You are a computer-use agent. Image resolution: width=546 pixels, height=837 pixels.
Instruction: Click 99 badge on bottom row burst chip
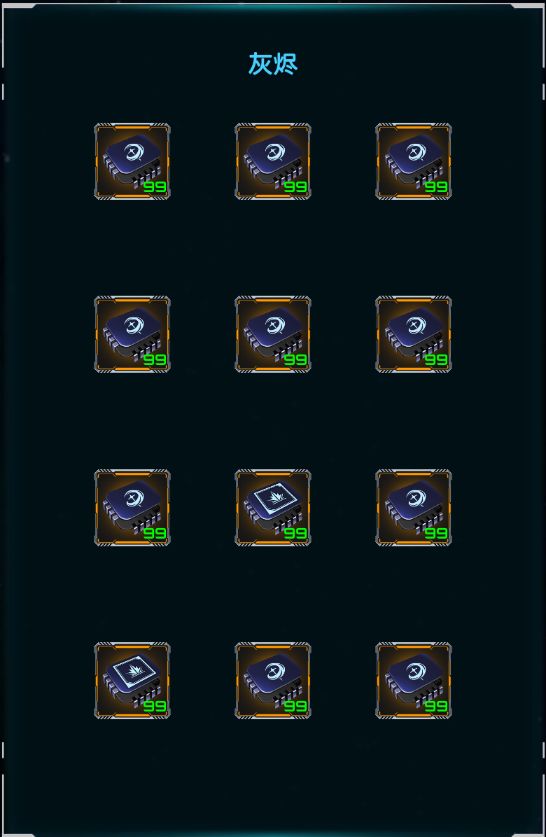coord(155,706)
